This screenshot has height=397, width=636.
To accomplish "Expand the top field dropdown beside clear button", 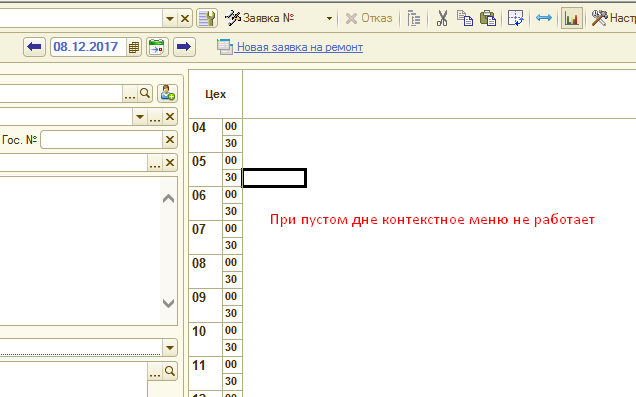I will [170, 19].
